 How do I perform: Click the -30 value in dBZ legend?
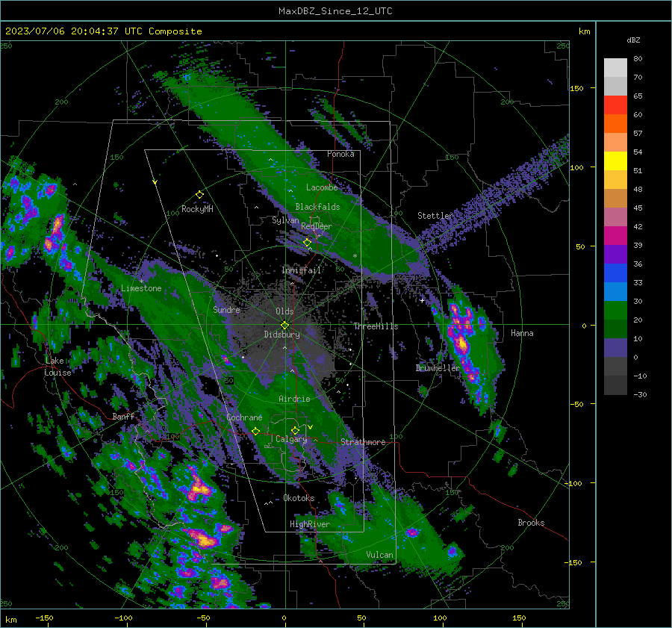pyautogui.click(x=641, y=394)
